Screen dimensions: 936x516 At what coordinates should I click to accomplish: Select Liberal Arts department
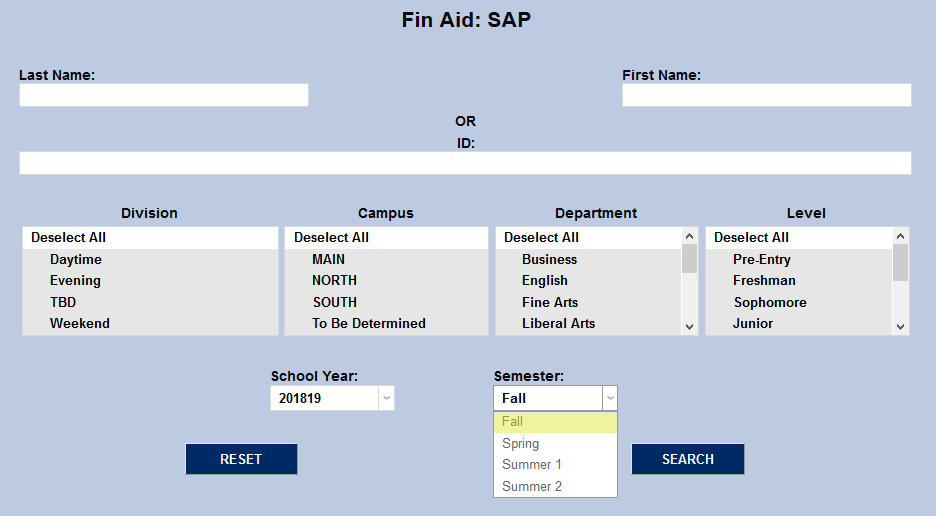pyautogui.click(x=589, y=324)
